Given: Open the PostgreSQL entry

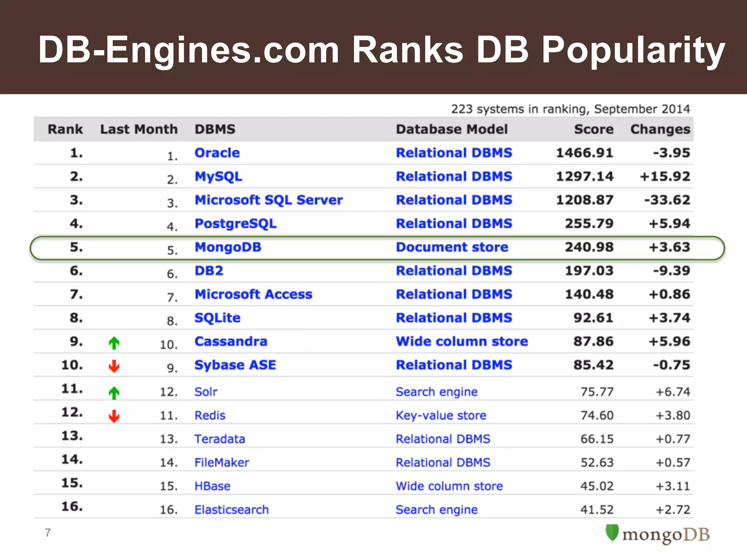Looking at the screenshot, I should 235,223.
